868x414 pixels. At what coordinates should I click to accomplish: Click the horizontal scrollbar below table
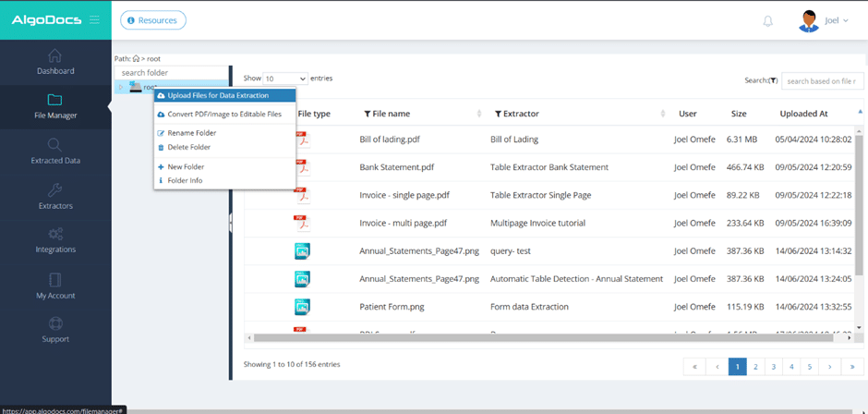545,338
